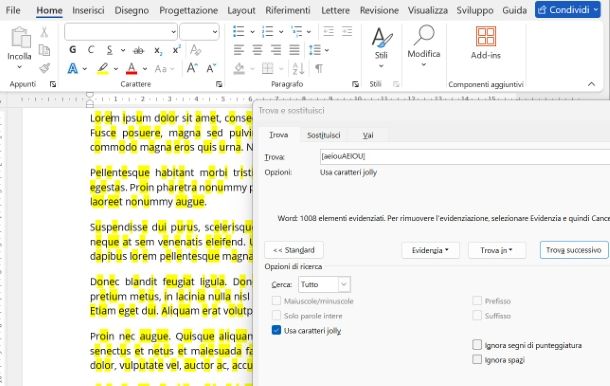Apply underline with the S button
Viewport: 610px width, 386px height.
click(x=109, y=50)
